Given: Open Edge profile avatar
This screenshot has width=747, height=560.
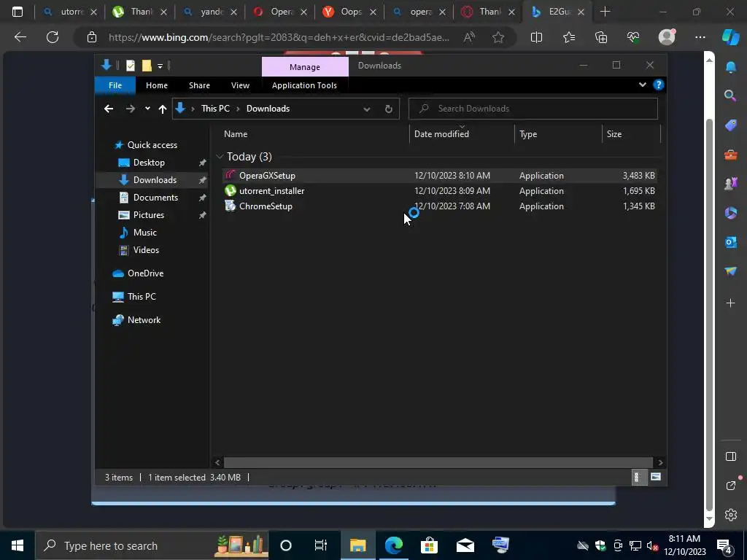Looking at the screenshot, I should pyautogui.click(x=667, y=36).
